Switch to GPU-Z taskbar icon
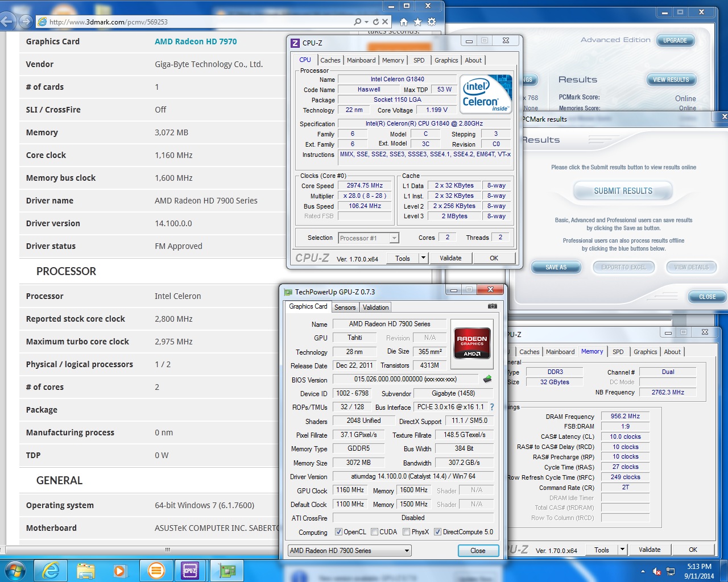 (x=227, y=571)
